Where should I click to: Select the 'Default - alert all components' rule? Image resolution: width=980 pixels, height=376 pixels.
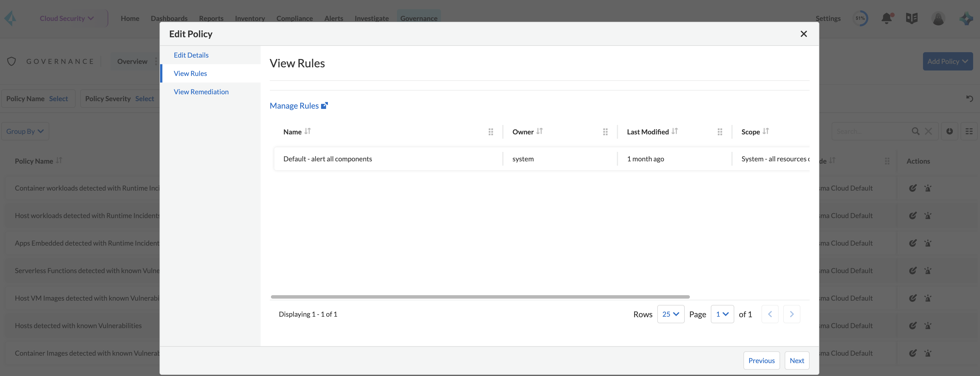[542, 159]
